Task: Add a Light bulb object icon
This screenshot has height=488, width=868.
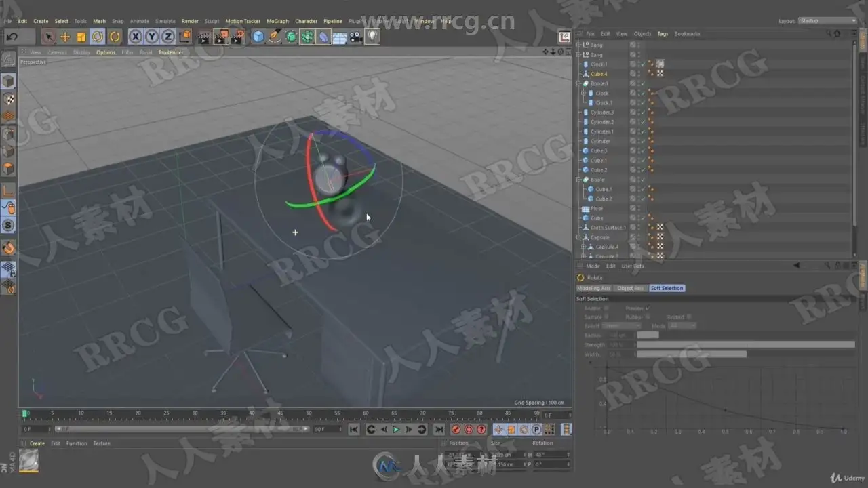Action: click(372, 37)
